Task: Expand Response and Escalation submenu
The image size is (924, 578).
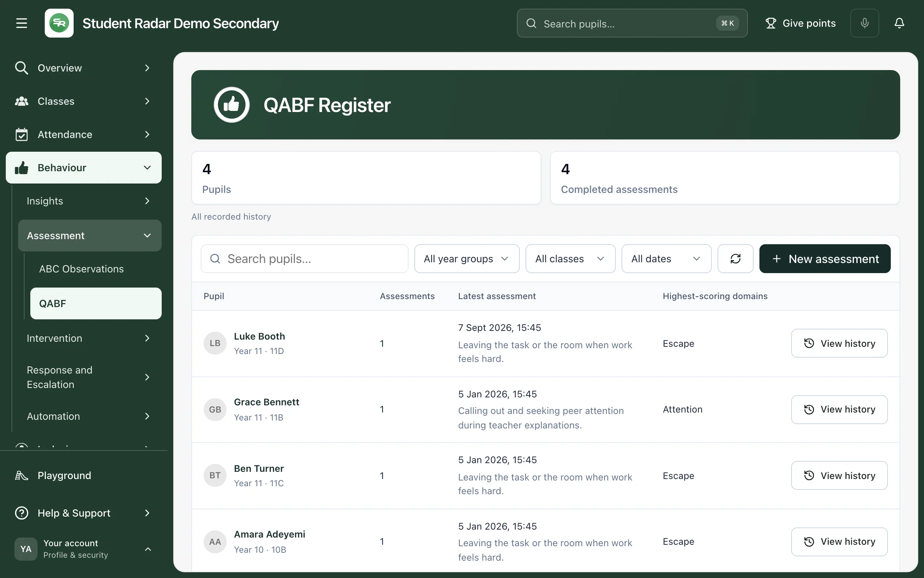Action: pos(90,377)
